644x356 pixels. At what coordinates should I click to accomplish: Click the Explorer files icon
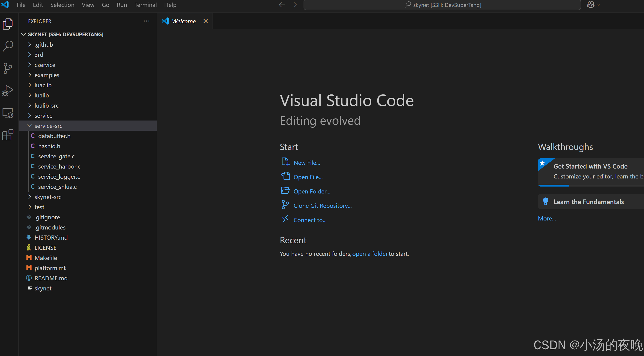pyautogui.click(x=8, y=24)
